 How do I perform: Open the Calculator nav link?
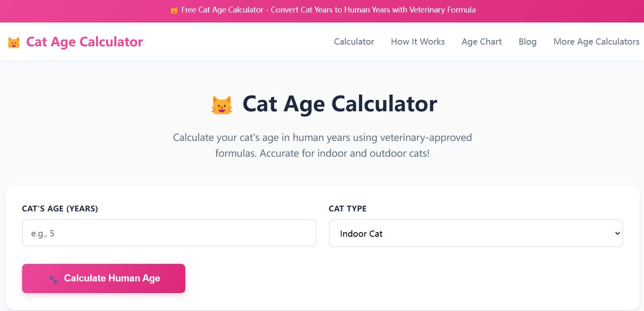(x=354, y=42)
